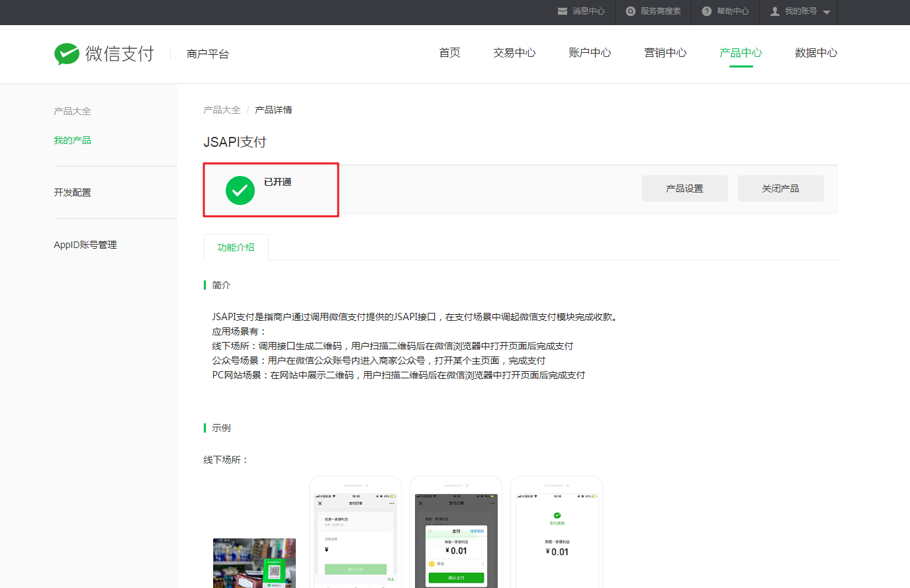Expand the 我的账号 dropdown arrow

[x=827, y=12]
